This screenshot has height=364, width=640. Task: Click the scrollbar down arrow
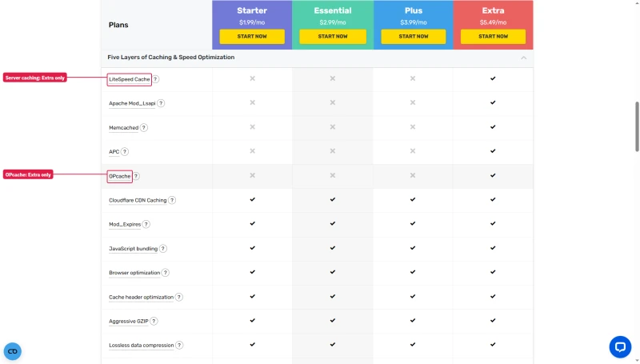(x=637, y=361)
